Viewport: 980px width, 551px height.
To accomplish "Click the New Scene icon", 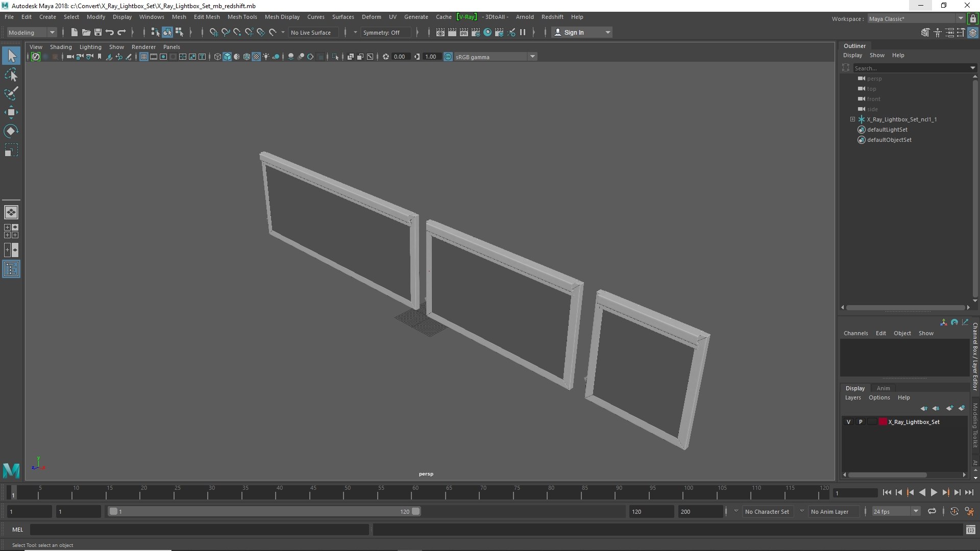I will pyautogui.click(x=74, y=32).
